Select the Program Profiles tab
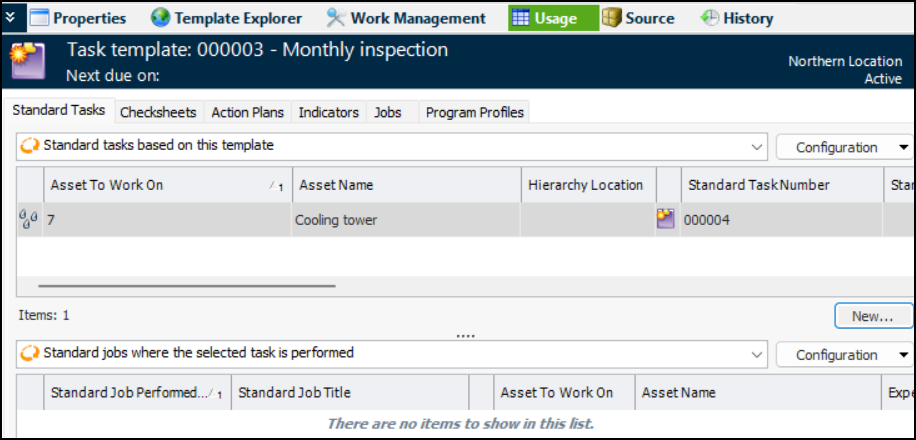This screenshot has height=440, width=916. [474, 113]
